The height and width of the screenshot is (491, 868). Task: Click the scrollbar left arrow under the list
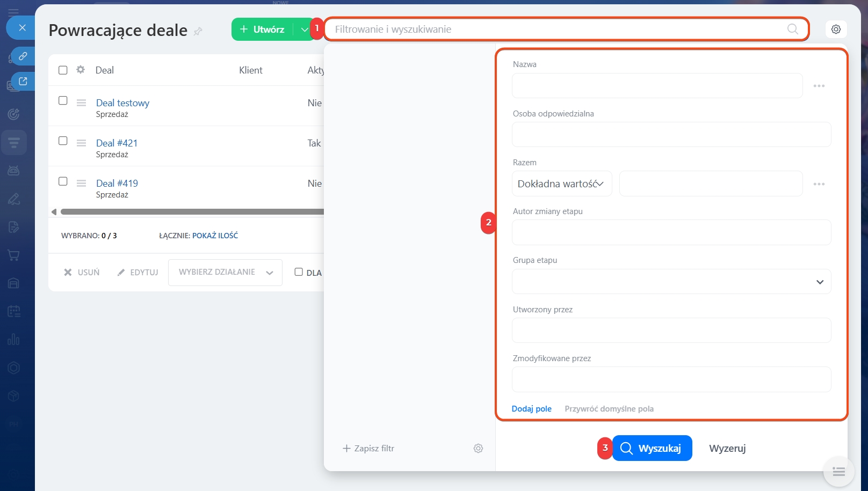click(54, 212)
